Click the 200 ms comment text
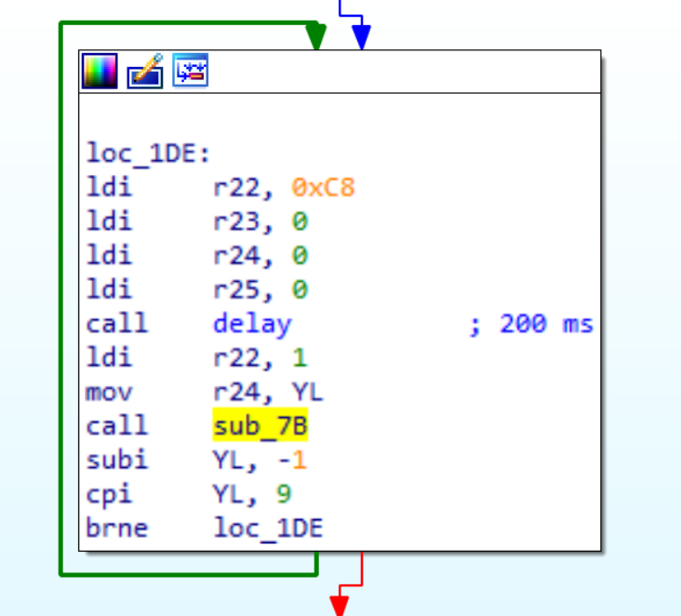 click(531, 324)
